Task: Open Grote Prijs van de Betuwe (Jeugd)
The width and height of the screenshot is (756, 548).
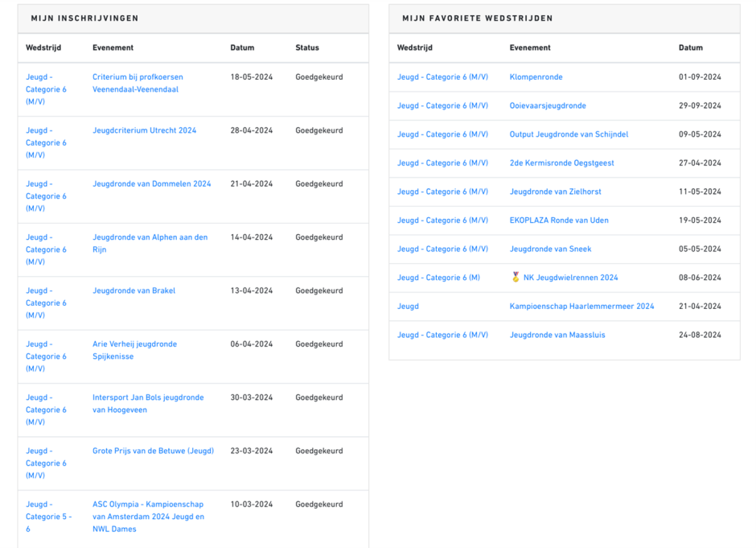Action: point(153,451)
